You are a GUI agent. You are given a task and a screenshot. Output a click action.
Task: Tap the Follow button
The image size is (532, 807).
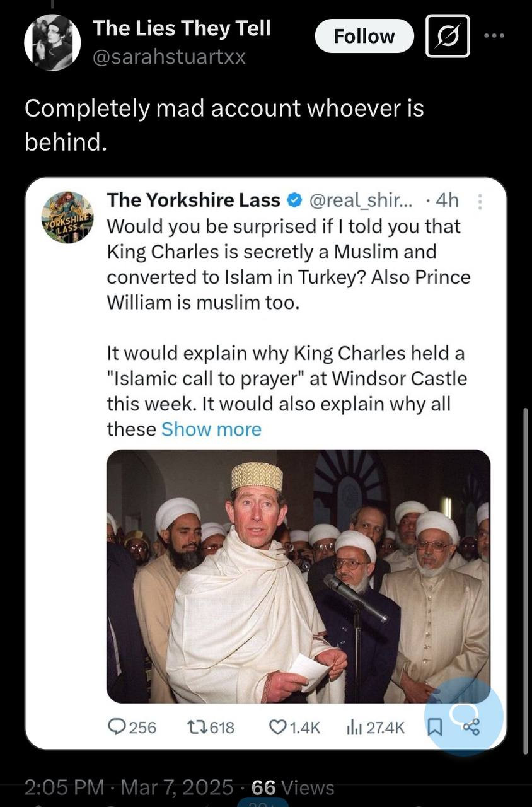pyautogui.click(x=364, y=37)
